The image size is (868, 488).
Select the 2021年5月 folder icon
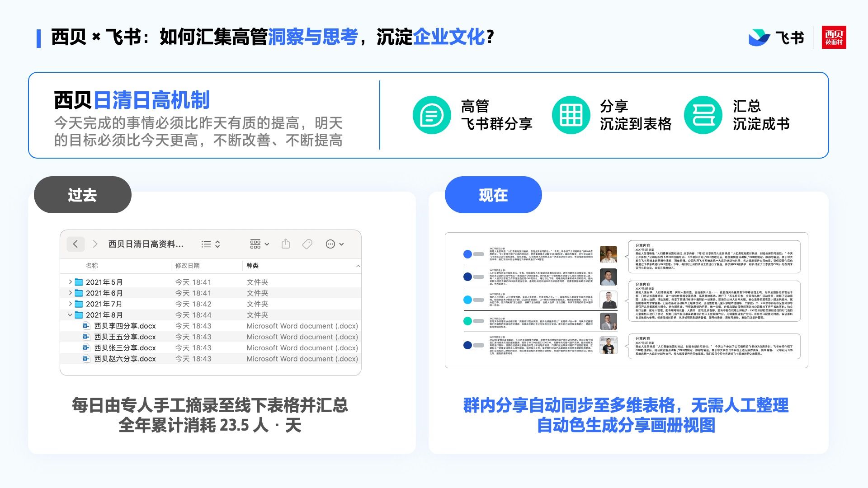click(x=79, y=282)
